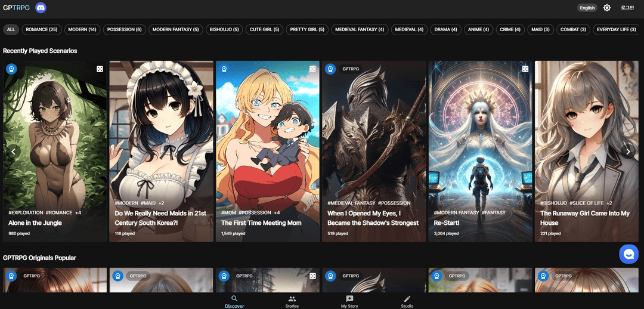Filter by PRETTY GIRL (5) tag

click(x=307, y=30)
